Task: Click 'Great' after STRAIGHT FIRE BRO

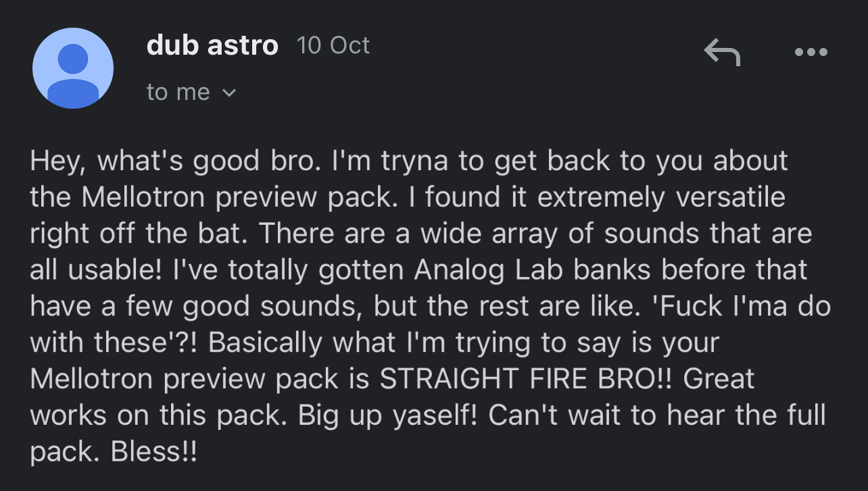Action: click(719, 378)
